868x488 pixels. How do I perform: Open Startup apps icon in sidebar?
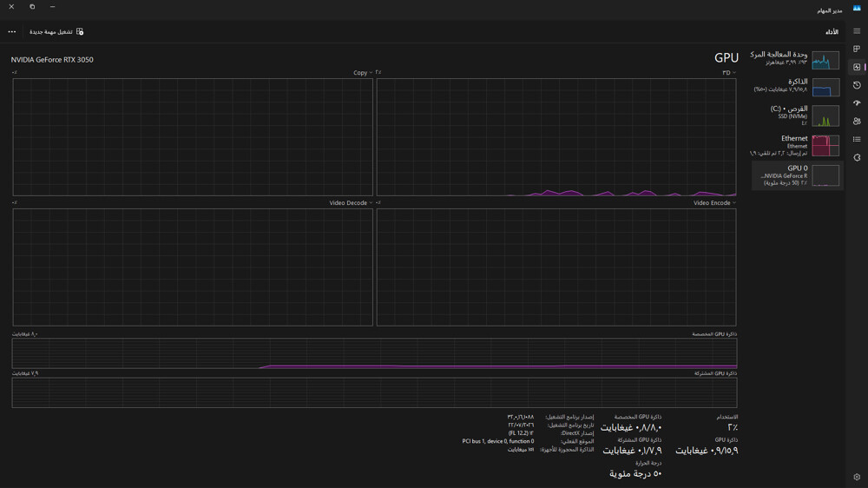[x=857, y=103]
